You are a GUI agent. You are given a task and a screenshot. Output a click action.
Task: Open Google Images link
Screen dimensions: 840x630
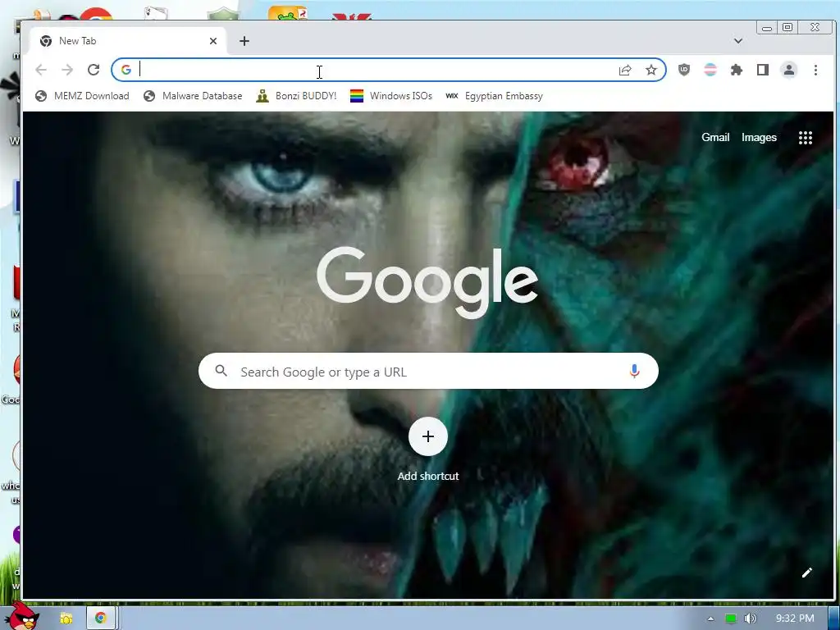(759, 137)
